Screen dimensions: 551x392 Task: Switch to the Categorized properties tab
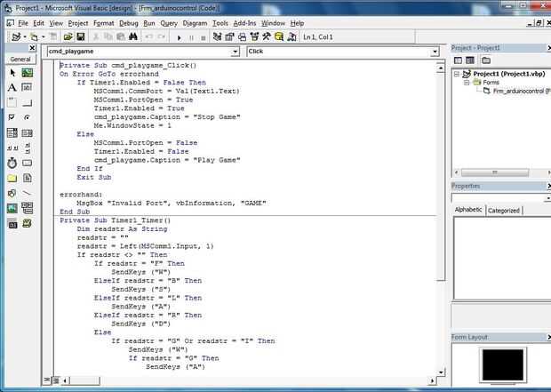click(x=504, y=211)
